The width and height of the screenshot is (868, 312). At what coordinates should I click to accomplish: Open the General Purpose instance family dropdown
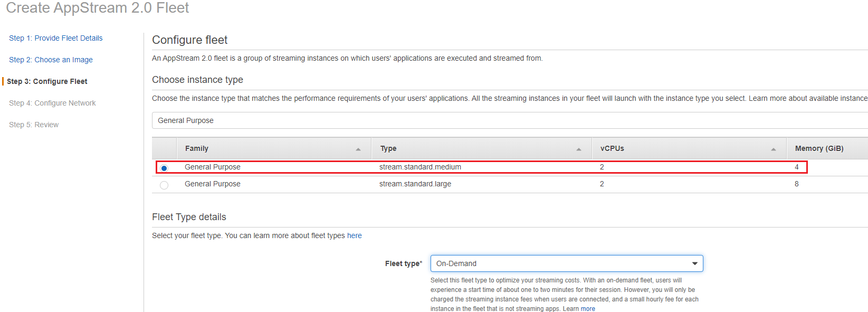(510, 120)
